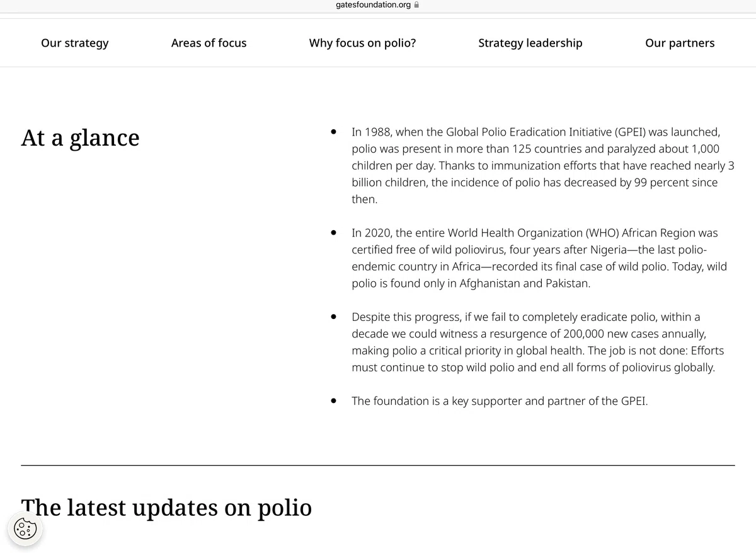
Task: Go to the Our strategy tab
Action: [74, 43]
